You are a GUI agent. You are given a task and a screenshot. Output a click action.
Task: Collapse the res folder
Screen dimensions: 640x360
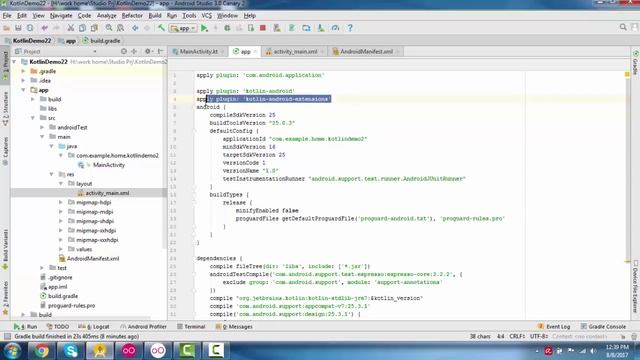point(52,175)
